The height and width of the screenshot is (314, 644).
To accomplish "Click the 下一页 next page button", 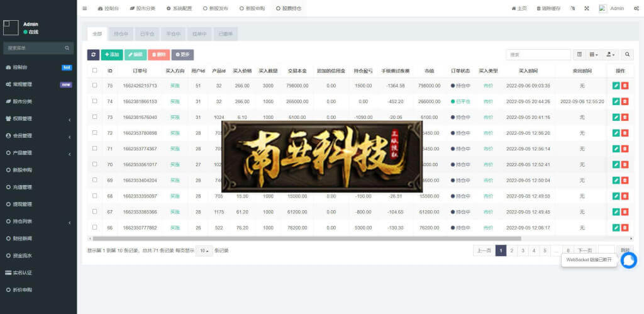I will click(x=585, y=250).
